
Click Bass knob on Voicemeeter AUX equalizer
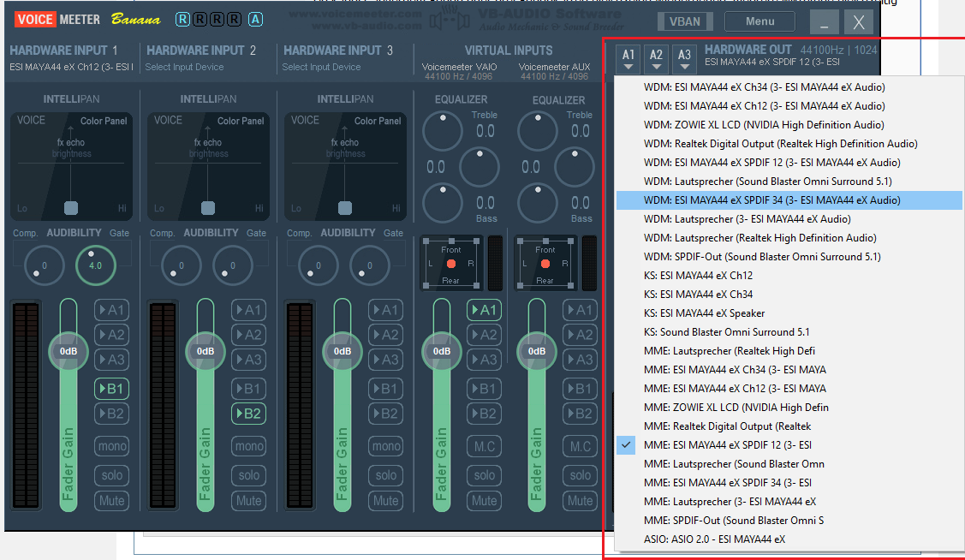pyautogui.click(x=537, y=203)
